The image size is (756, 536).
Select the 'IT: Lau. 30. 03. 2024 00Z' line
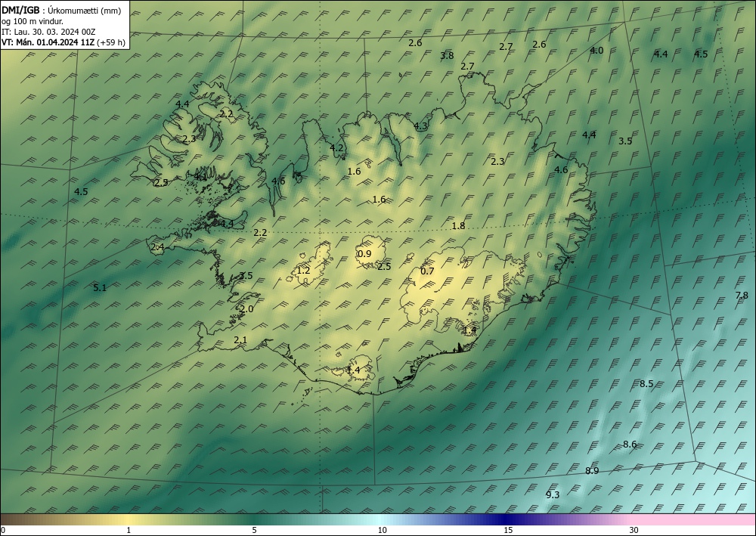coord(48,32)
